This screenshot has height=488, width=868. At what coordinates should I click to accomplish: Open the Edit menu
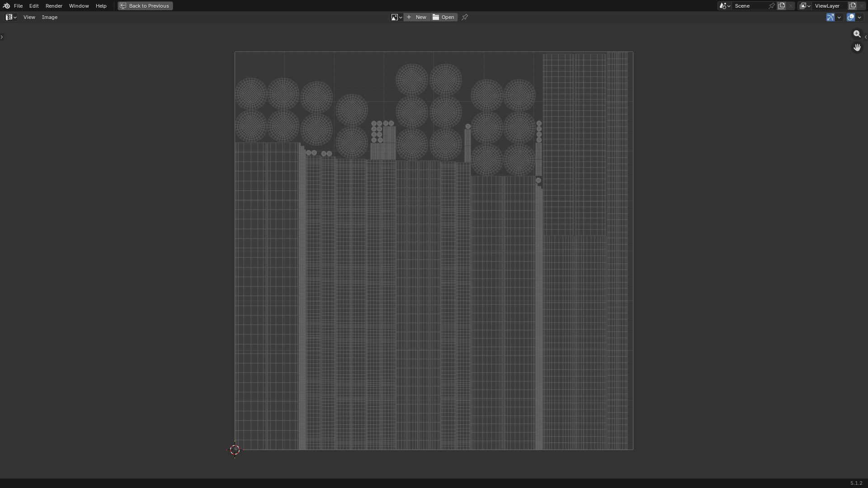pyautogui.click(x=34, y=6)
